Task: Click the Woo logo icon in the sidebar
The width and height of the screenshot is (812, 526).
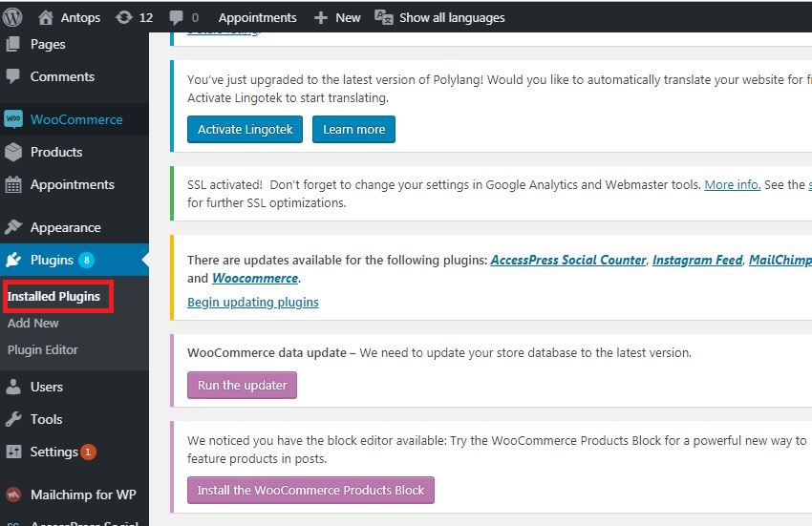Action: coord(13,119)
